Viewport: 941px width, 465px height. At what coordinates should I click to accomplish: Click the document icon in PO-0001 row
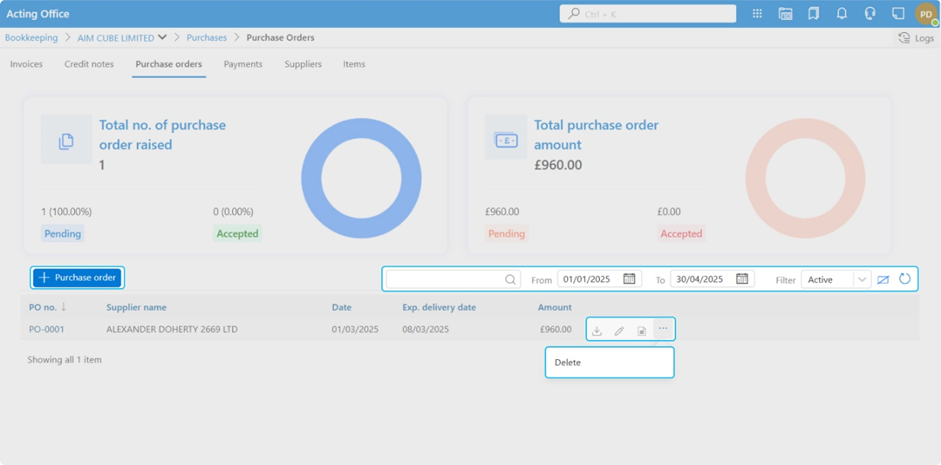pyautogui.click(x=641, y=330)
